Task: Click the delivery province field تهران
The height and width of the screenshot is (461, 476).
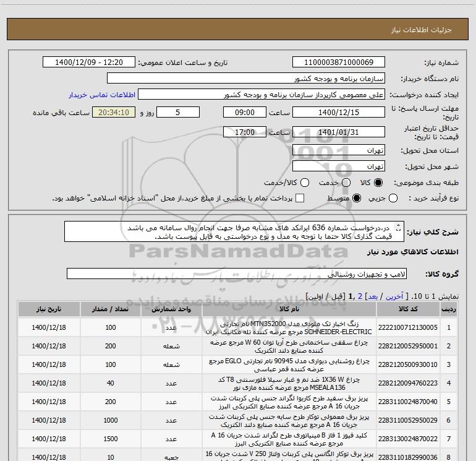Action: tap(339, 150)
